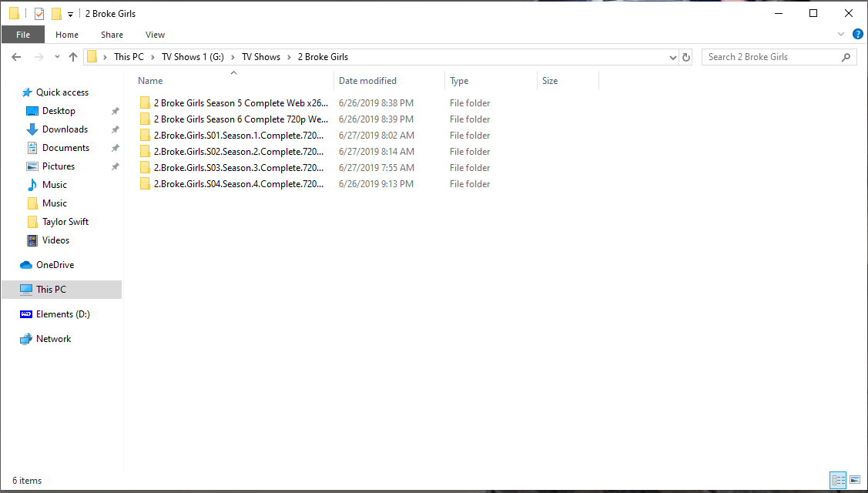868x493 pixels.
Task: Click the Properties checkmark icon in title bar
Action: tap(39, 14)
